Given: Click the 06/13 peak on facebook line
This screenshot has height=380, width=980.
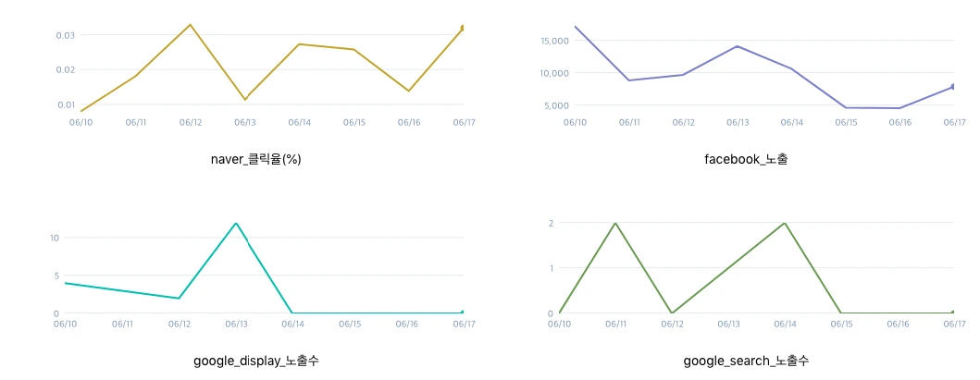Looking at the screenshot, I should pos(738,46).
